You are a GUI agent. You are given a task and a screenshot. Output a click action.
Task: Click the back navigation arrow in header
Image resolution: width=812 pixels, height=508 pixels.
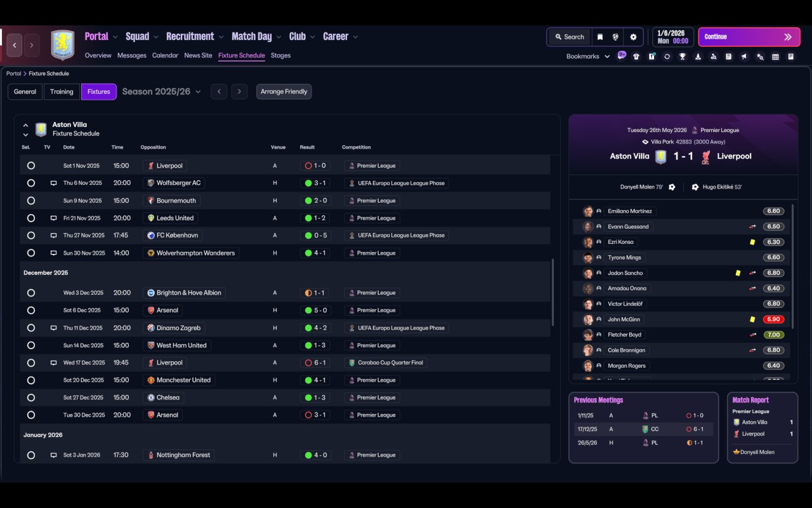point(15,45)
